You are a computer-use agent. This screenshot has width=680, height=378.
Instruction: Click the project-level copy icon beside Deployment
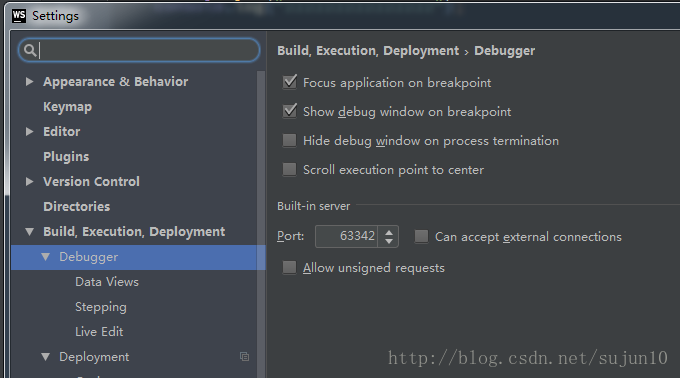pos(244,356)
